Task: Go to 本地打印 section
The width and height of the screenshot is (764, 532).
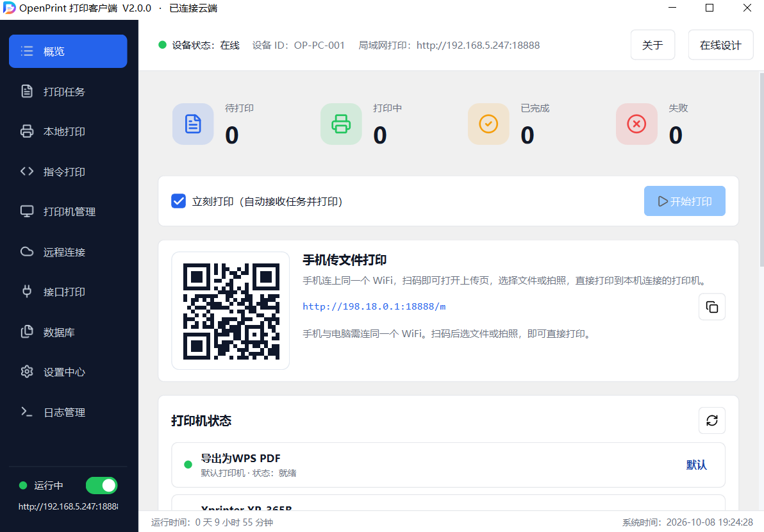Action: (x=68, y=131)
